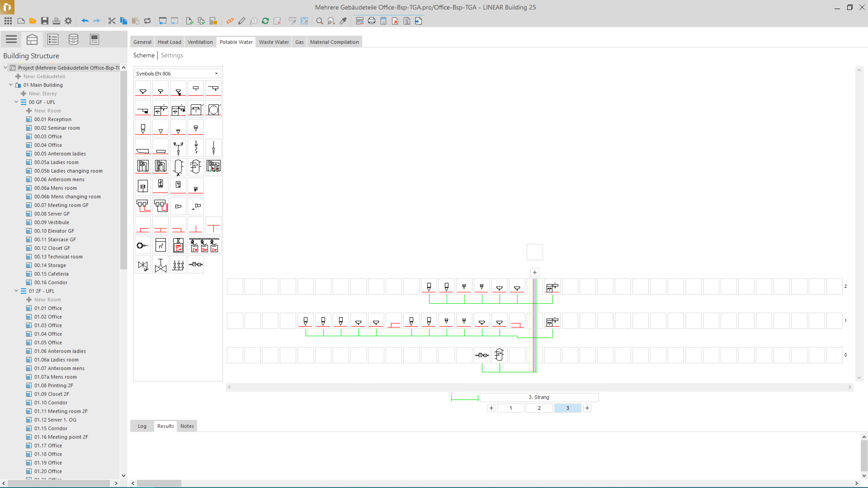Pick the storage tank with coil symbol
The width and height of the screenshot is (868, 488).
click(196, 166)
